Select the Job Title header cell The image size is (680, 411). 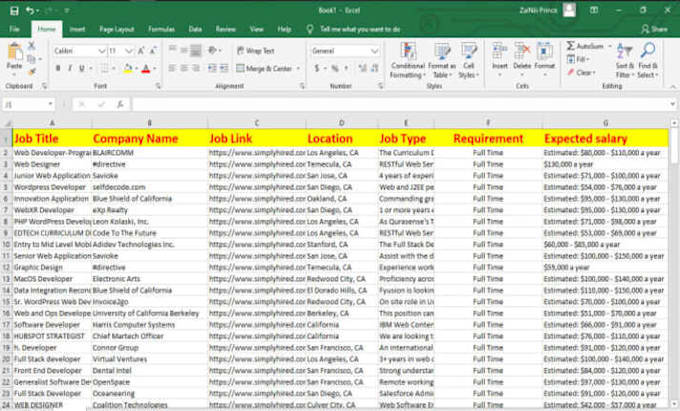[x=52, y=138]
